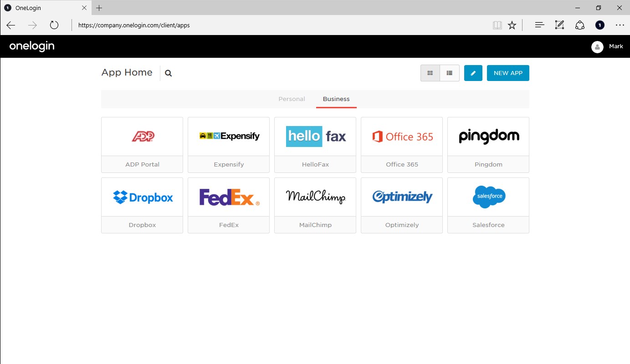Click the NEW APP button
The width and height of the screenshot is (630, 364).
[x=508, y=73]
